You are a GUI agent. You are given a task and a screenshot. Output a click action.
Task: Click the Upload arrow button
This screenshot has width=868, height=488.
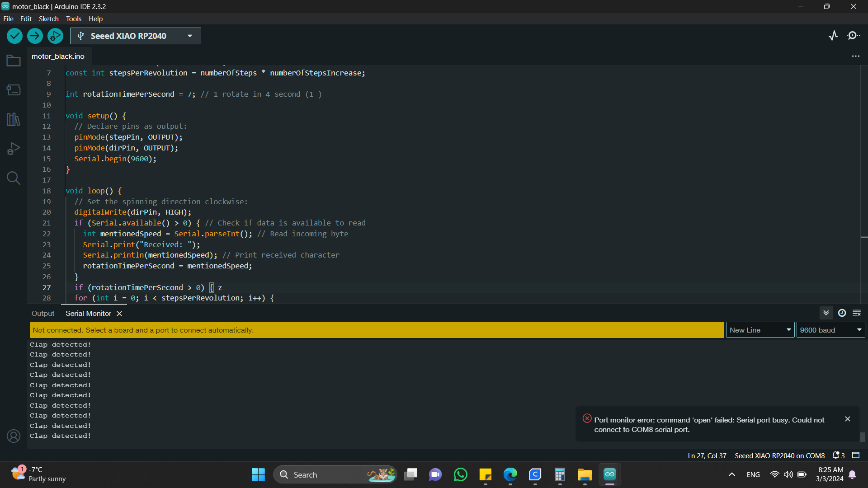click(35, 36)
